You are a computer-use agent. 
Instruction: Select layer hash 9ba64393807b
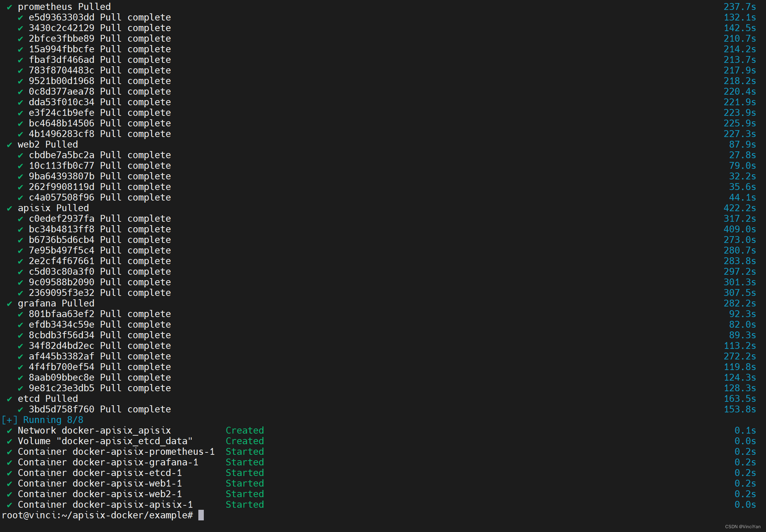click(62, 176)
